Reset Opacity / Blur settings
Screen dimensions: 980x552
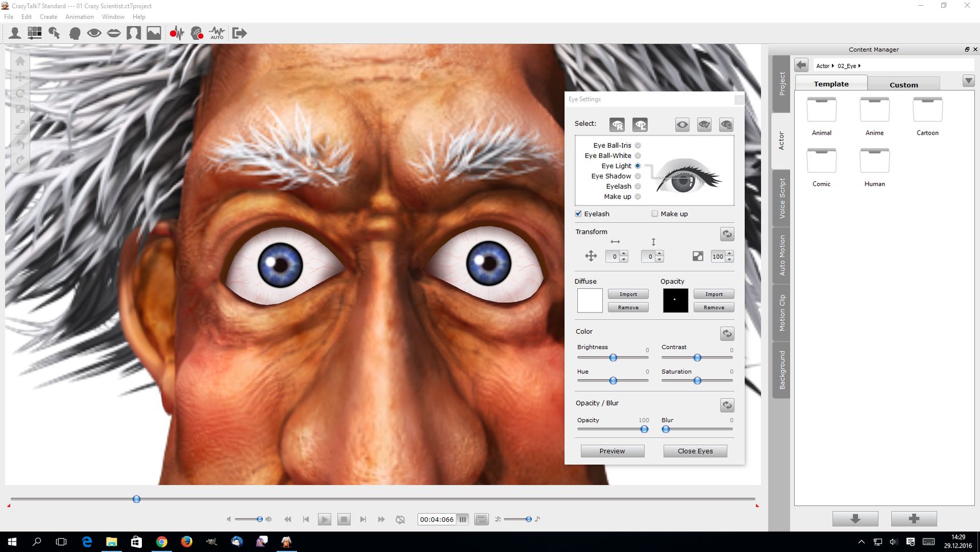[727, 405]
